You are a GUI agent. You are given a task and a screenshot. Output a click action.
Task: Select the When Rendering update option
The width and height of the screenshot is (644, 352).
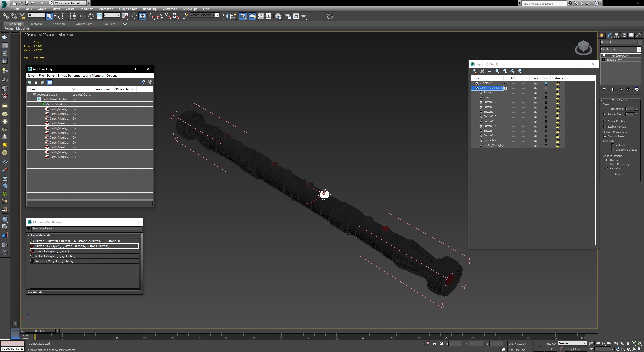[x=607, y=164]
